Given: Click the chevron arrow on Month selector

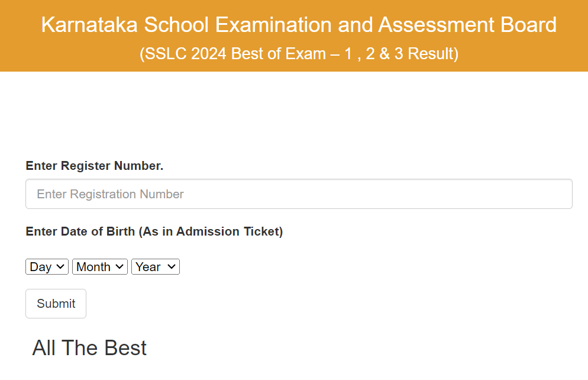Looking at the screenshot, I should 119,267.
